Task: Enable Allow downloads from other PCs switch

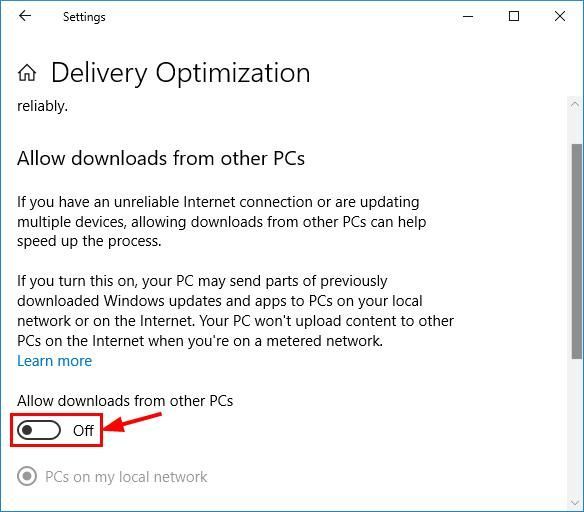Action: tap(39, 430)
